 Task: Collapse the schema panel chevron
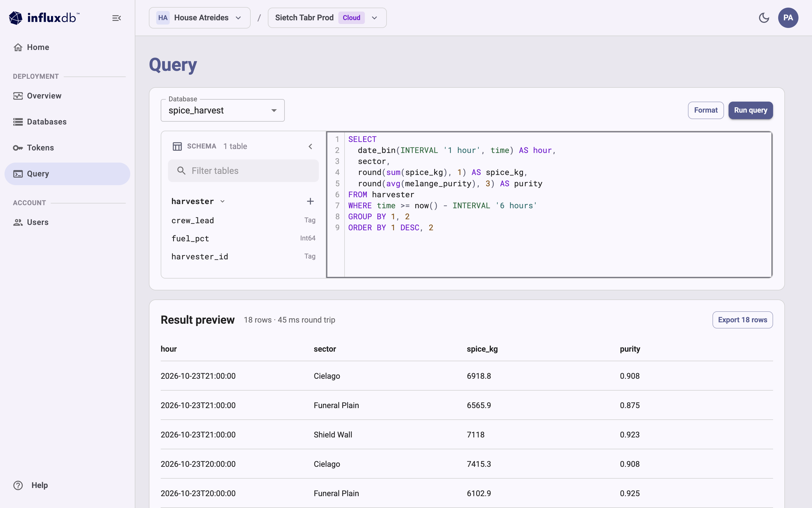click(x=310, y=146)
